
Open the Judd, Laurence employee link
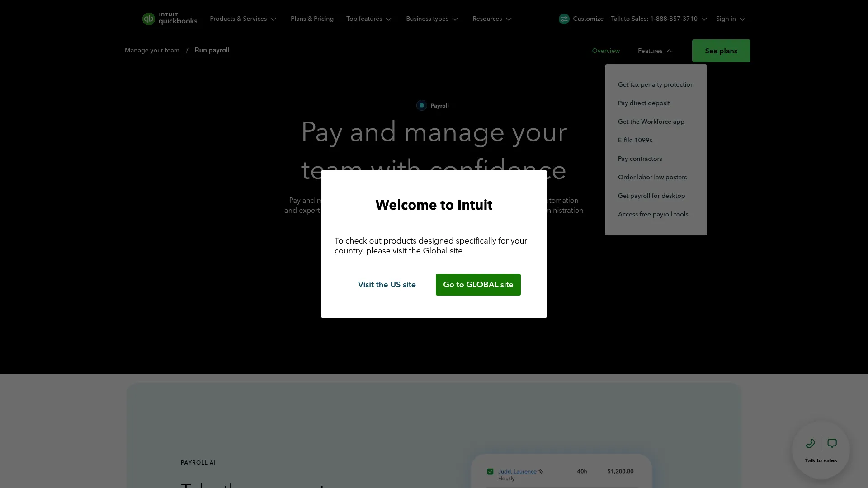pos(517,471)
